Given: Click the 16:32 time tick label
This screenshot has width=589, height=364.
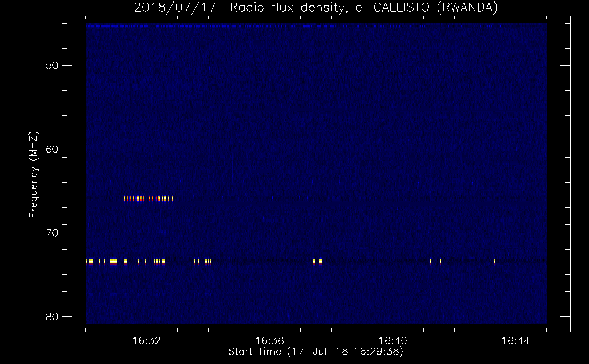Looking at the screenshot, I should (x=147, y=341).
